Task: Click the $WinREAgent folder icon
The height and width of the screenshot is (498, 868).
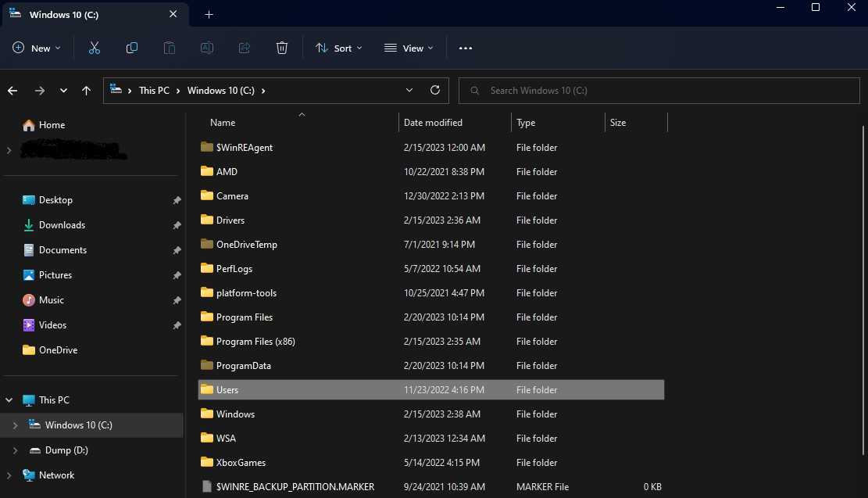Action: point(206,147)
